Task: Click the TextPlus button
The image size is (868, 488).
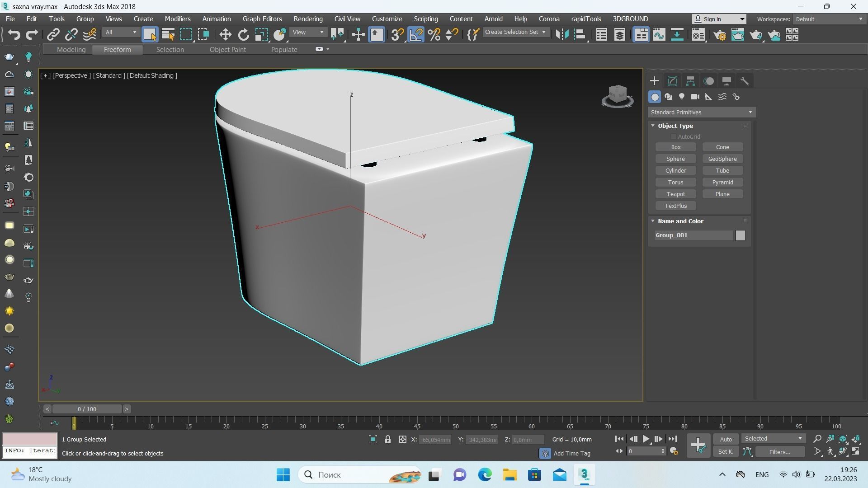Action: pos(675,206)
